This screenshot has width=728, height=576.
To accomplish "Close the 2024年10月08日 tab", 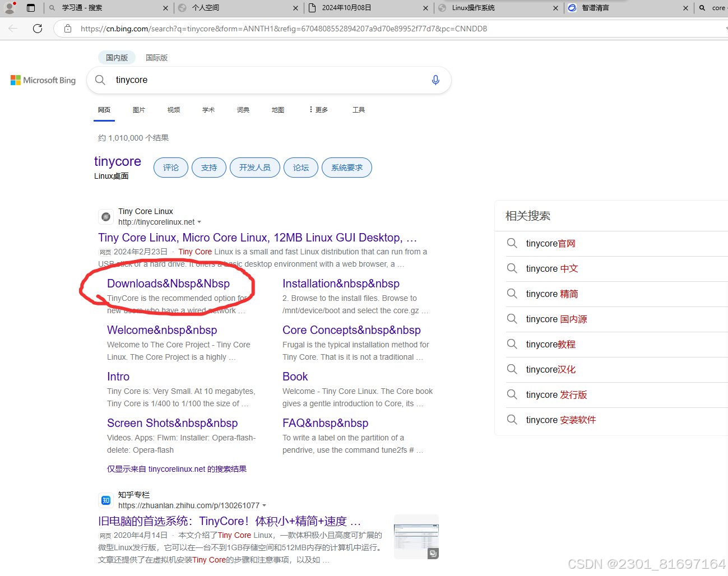I will pyautogui.click(x=425, y=8).
